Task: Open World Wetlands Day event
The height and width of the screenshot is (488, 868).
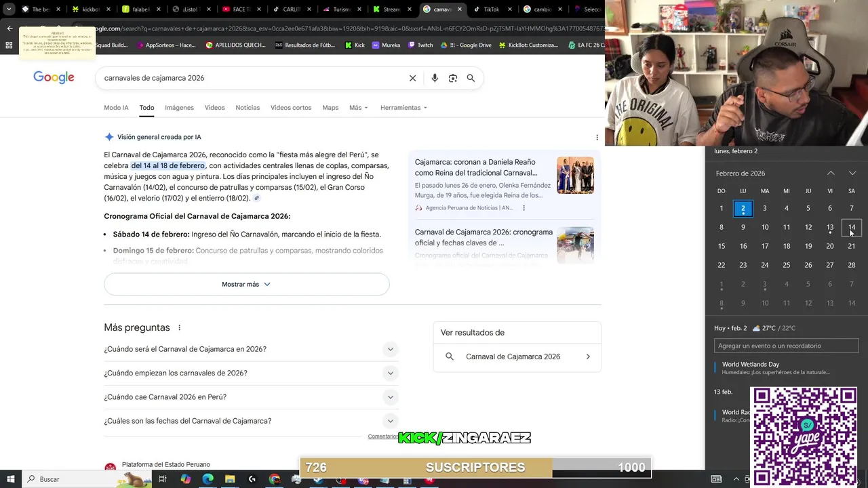Action: click(x=785, y=368)
